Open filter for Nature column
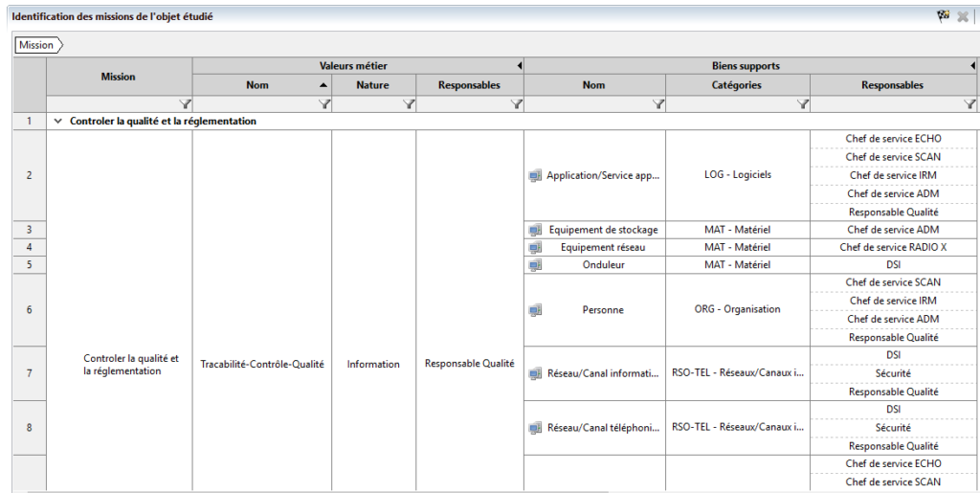 [x=409, y=104]
